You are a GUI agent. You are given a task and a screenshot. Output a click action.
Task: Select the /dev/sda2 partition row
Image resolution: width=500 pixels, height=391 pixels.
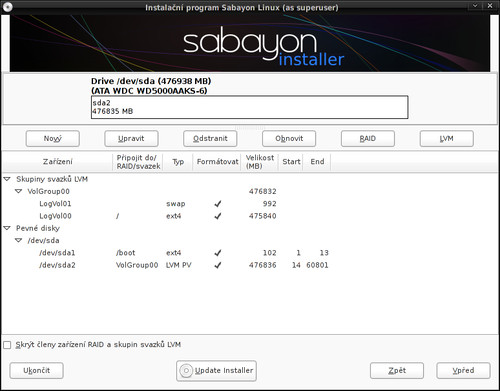(250, 265)
